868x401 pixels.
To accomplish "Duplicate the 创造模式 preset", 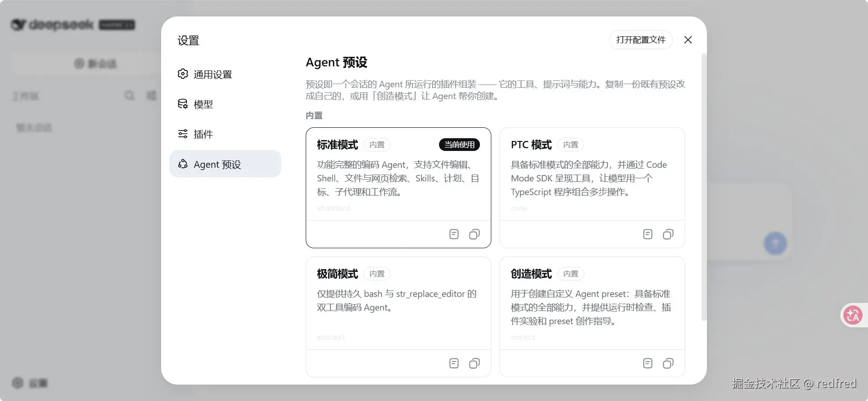I will click(x=668, y=363).
